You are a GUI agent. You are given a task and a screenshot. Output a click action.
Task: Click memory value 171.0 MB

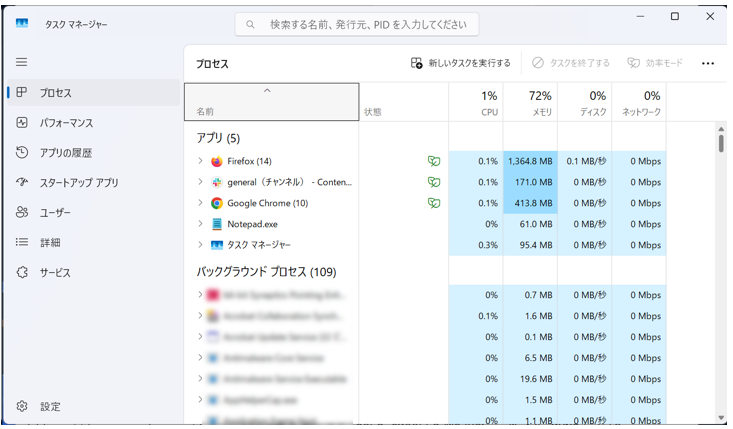point(533,182)
